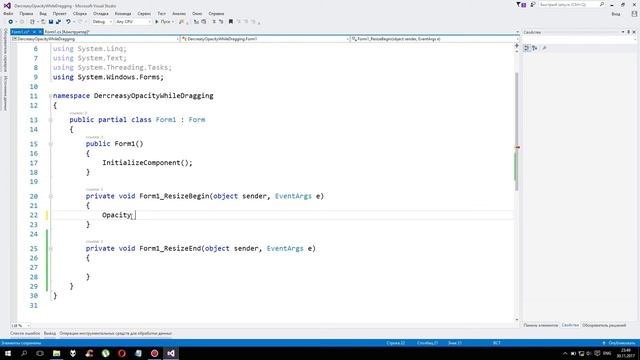Collapse the namespace block at line 11
The width and height of the screenshot is (640, 360).
(51, 96)
